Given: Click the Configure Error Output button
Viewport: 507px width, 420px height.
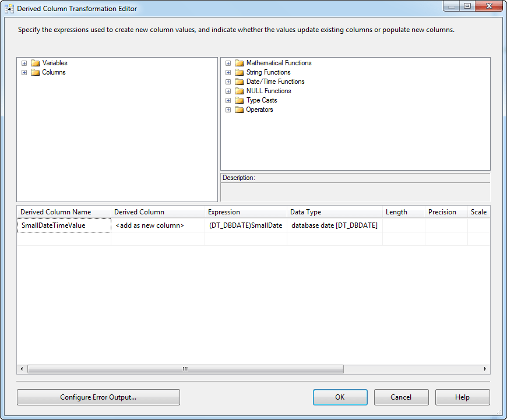Looking at the screenshot, I should click(98, 397).
